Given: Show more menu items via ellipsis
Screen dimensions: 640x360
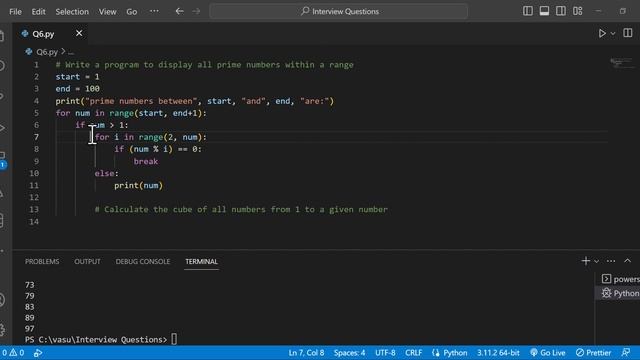Looking at the screenshot, I should [154, 11].
